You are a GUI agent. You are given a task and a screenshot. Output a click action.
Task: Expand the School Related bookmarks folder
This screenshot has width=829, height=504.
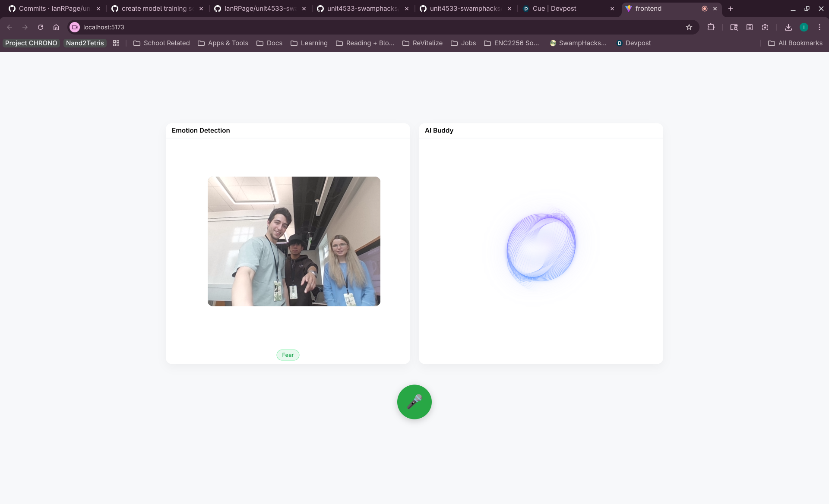click(x=162, y=43)
